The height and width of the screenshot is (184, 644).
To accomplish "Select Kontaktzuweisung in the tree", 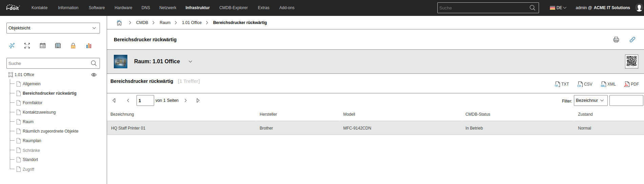I will pyautogui.click(x=39, y=112).
